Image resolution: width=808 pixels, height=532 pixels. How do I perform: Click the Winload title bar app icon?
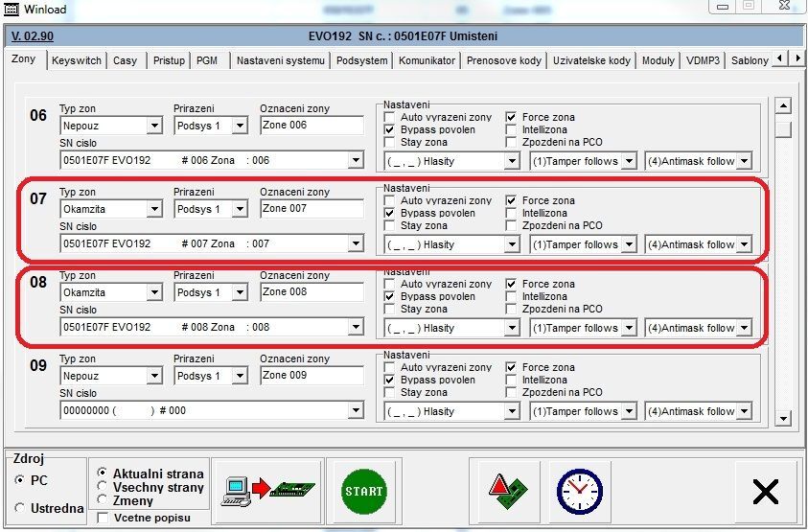(12, 9)
